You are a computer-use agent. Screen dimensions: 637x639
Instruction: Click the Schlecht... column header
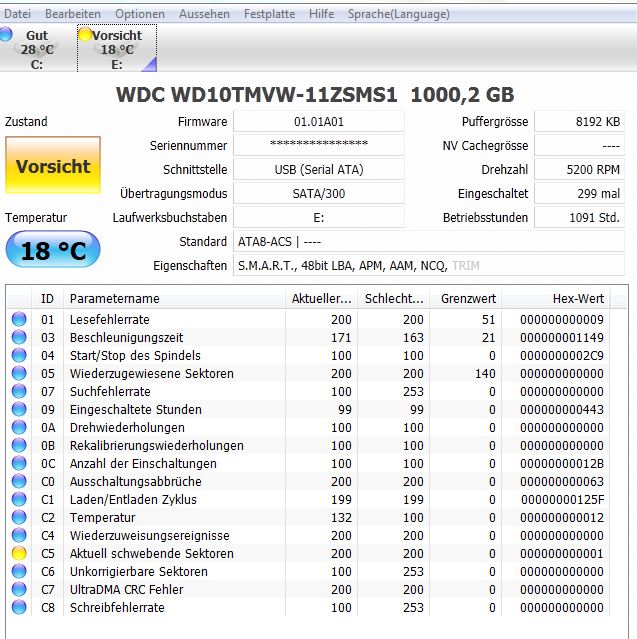394,299
